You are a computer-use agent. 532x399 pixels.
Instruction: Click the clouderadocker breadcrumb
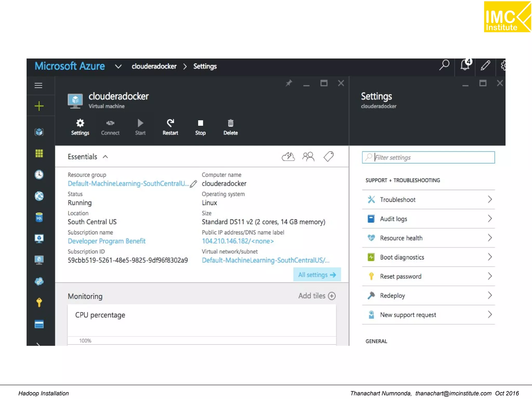click(x=154, y=66)
